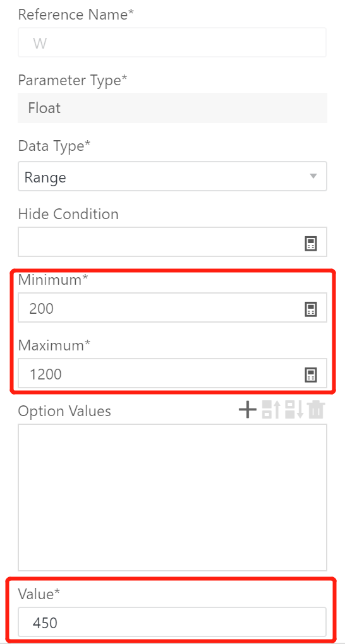
Task: Click the Hide Condition label text
Action: tap(68, 214)
